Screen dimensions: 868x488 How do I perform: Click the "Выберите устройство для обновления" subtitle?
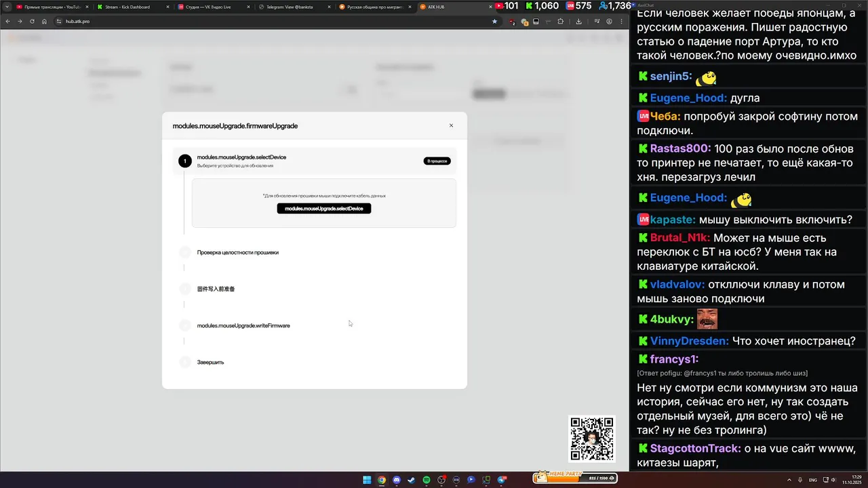click(x=235, y=166)
